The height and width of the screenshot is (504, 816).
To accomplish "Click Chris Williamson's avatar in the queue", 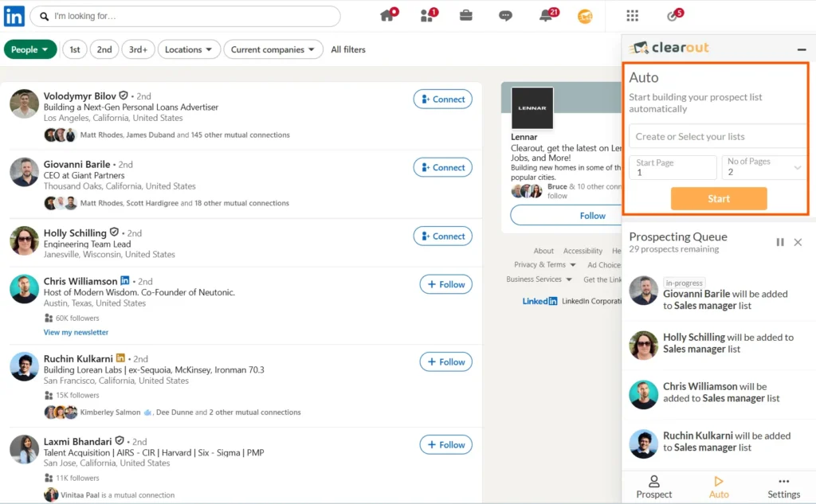I will 644,394.
